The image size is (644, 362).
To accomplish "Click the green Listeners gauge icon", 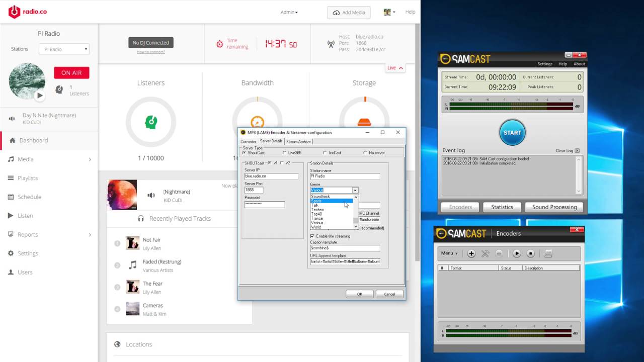I will pos(150,122).
